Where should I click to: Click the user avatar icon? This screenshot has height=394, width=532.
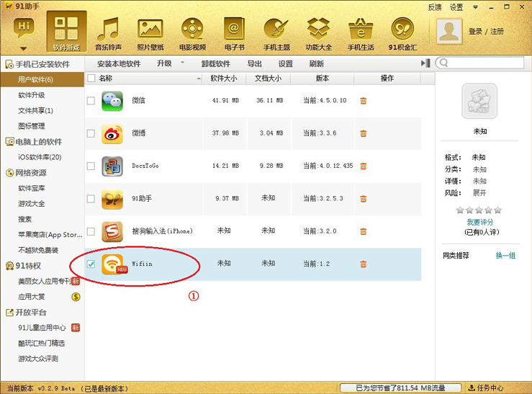(x=449, y=31)
